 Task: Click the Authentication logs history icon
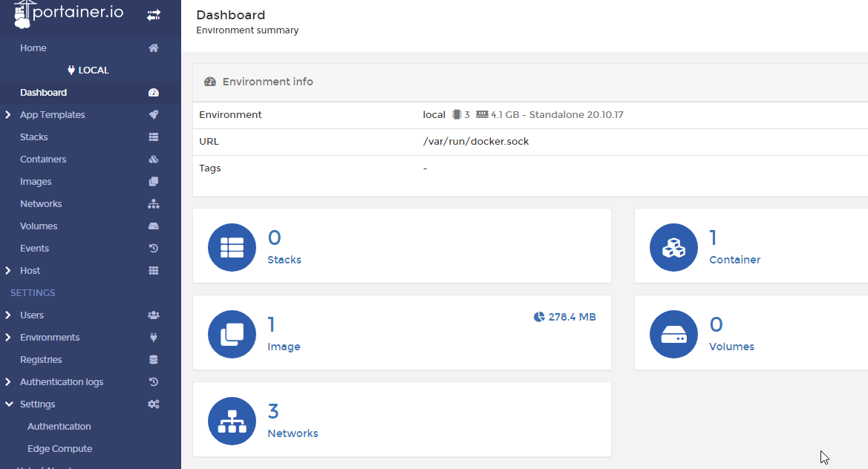(x=154, y=381)
